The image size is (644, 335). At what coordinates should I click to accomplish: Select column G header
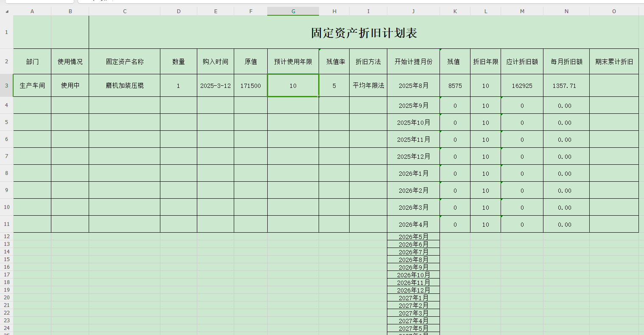(293, 11)
